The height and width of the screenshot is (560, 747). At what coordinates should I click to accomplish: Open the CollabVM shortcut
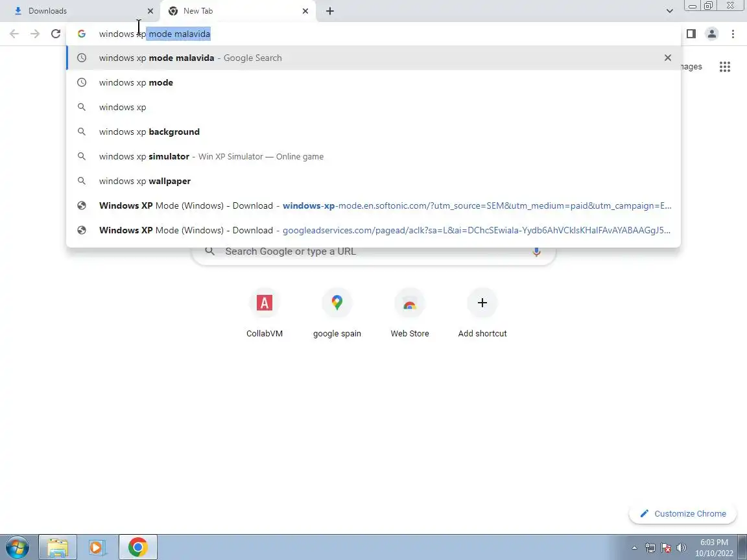(x=265, y=313)
